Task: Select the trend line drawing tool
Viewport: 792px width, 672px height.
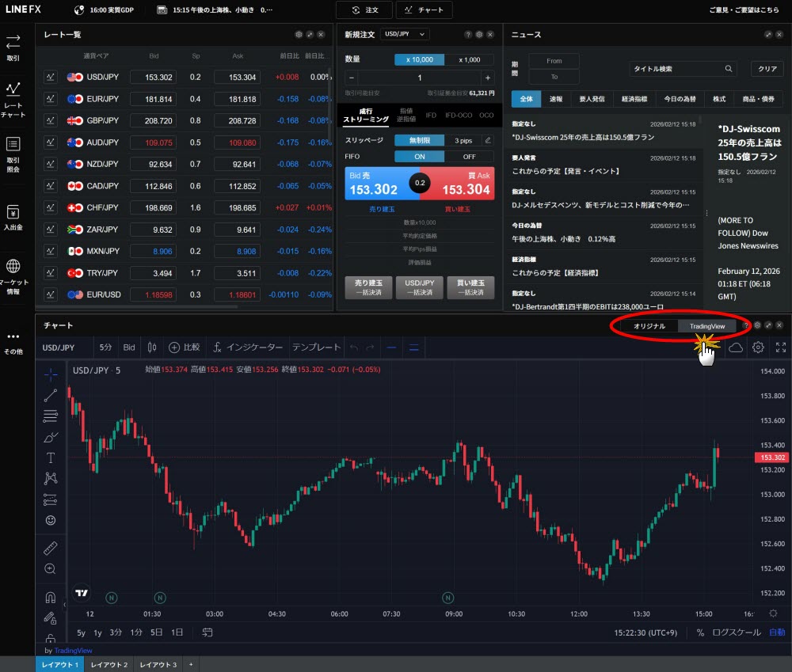Action: point(51,394)
